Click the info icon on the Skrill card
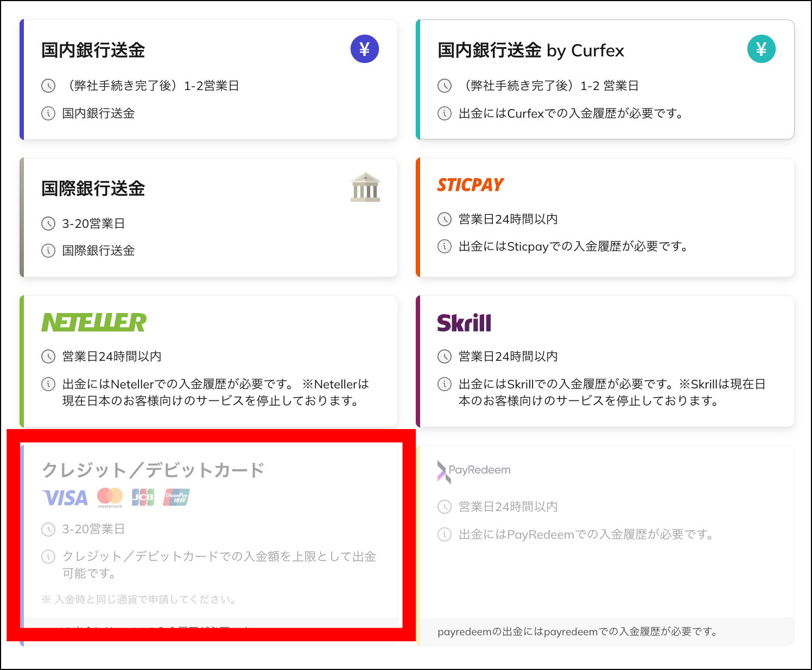 [x=443, y=384]
